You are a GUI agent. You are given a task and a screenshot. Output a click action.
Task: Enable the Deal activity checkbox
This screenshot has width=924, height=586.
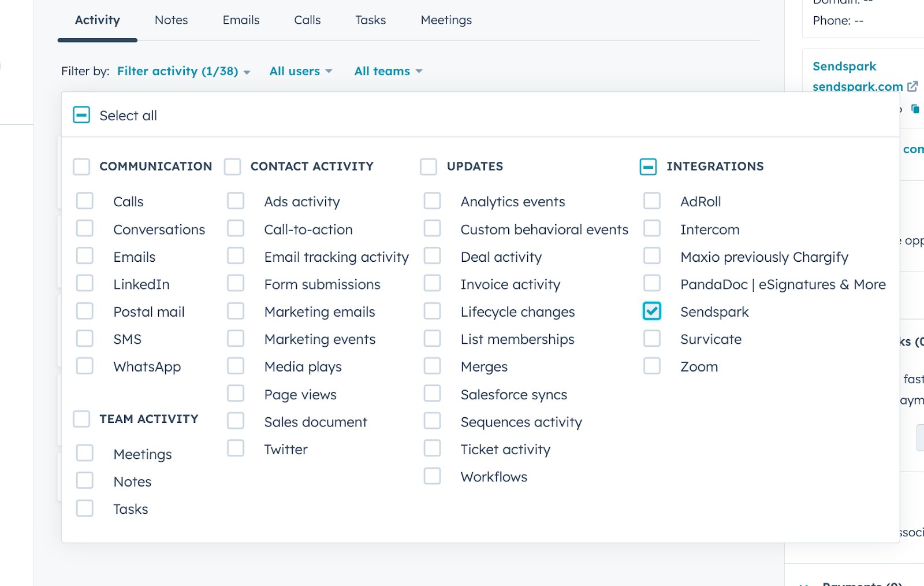coord(432,256)
